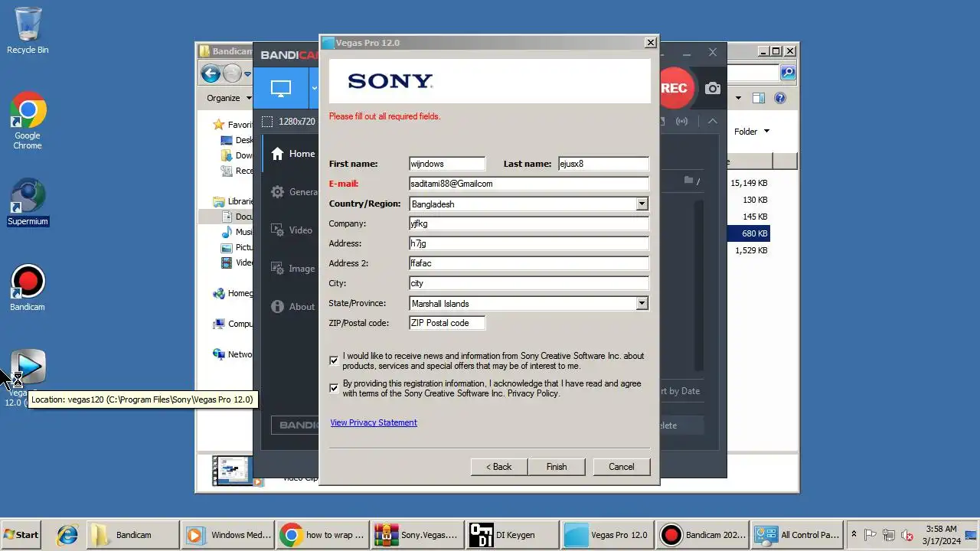Click the City input field
The image size is (980, 551).
[529, 283]
